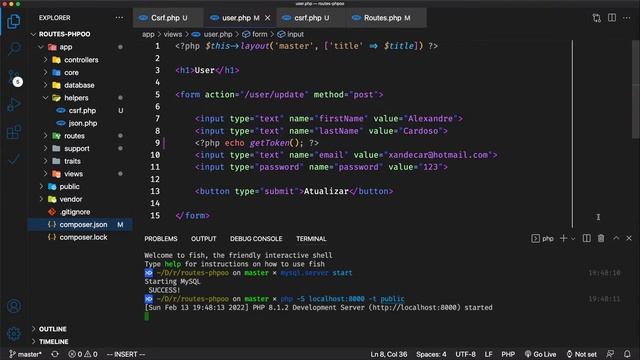640x360 pixels.
Task: Change encoding via UTF-8 status item
Action: point(465,354)
